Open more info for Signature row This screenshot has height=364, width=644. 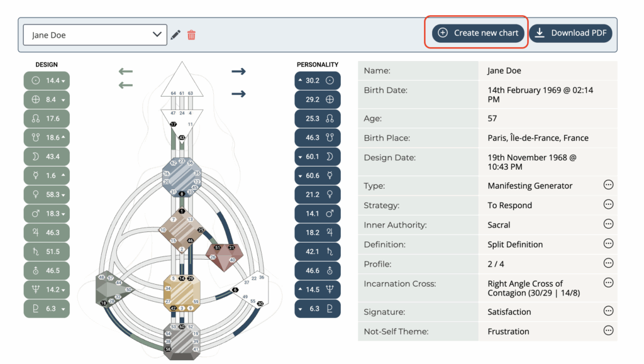click(x=608, y=311)
